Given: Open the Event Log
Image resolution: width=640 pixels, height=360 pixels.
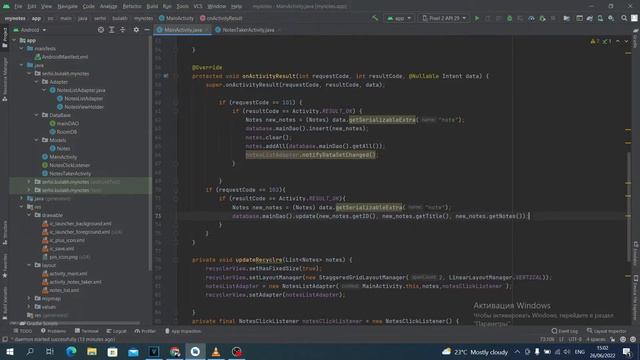Looking at the screenshot, I should tap(564, 331).
